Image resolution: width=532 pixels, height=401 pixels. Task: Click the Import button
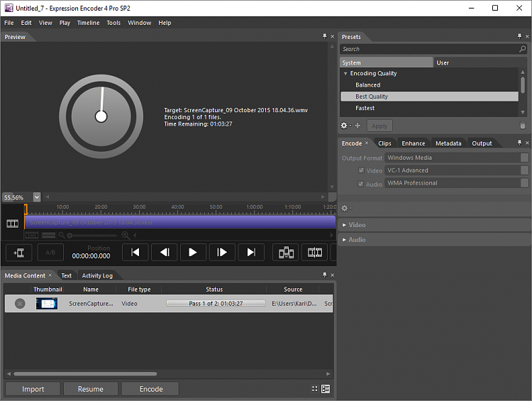coord(33,389)
